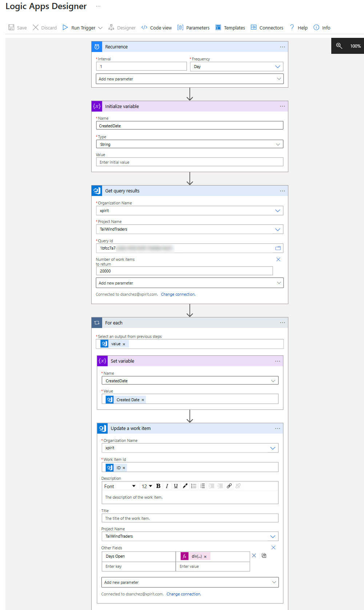Viewport: 364px width, 610px height.
Task: Remove the Created Date token
Action: (143, 400)
